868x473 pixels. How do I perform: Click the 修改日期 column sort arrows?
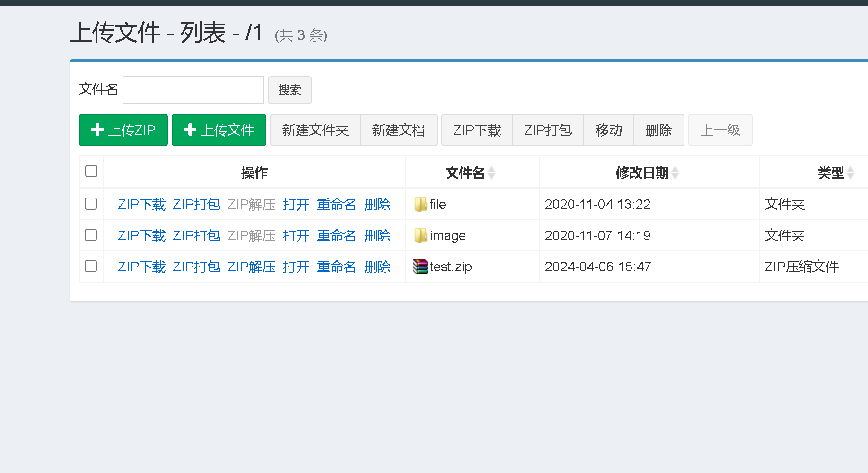[675, 173]
